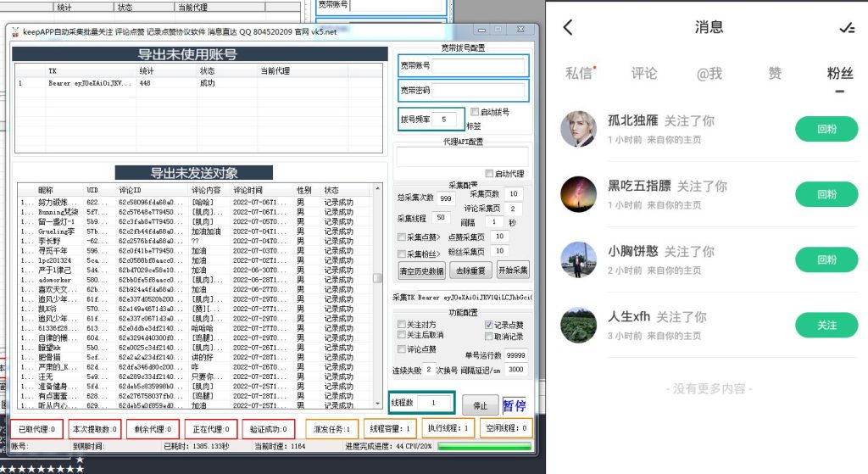
Task: Click 回粉 next to 小胸饼憨
Action: [x=826, y=259]
